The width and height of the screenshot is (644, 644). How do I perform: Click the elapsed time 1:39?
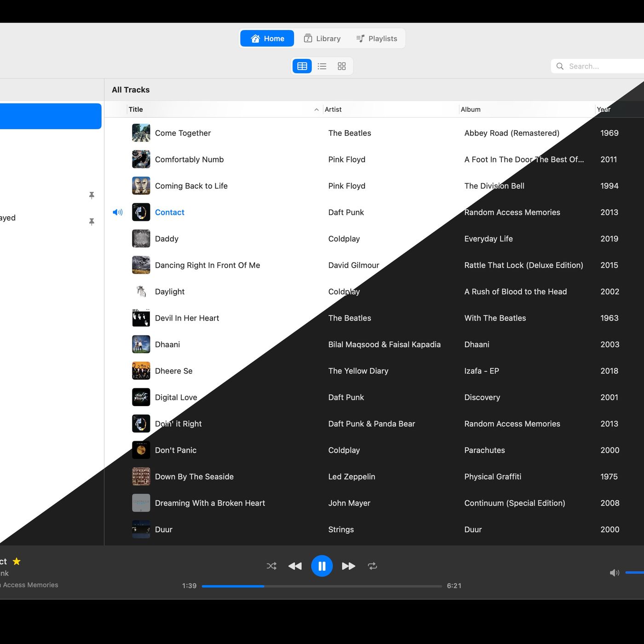tap(189, 586)
